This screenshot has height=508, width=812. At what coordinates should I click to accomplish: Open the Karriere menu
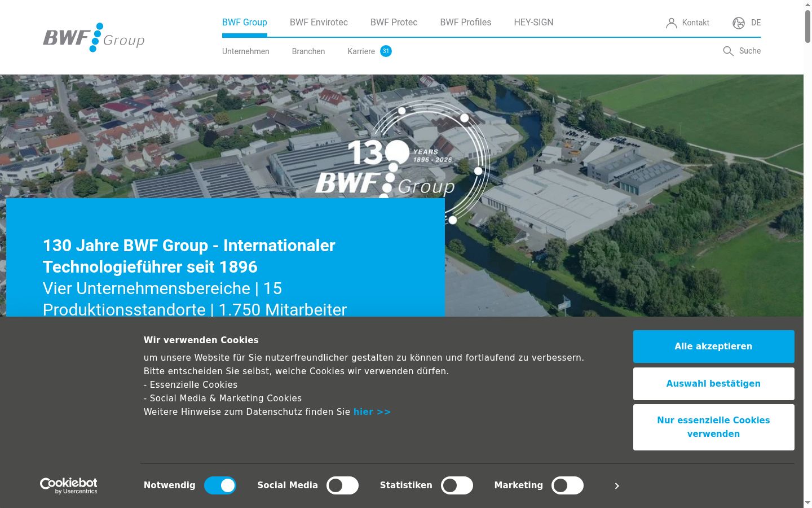pyautogui.click(x=361, y=51)
